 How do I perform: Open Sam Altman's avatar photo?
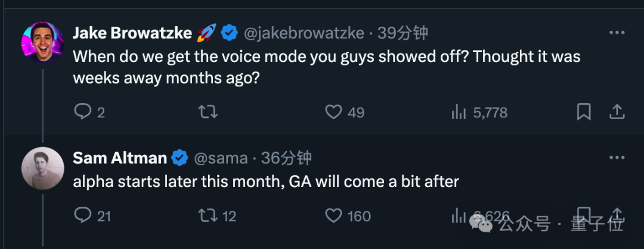[43, 168]
